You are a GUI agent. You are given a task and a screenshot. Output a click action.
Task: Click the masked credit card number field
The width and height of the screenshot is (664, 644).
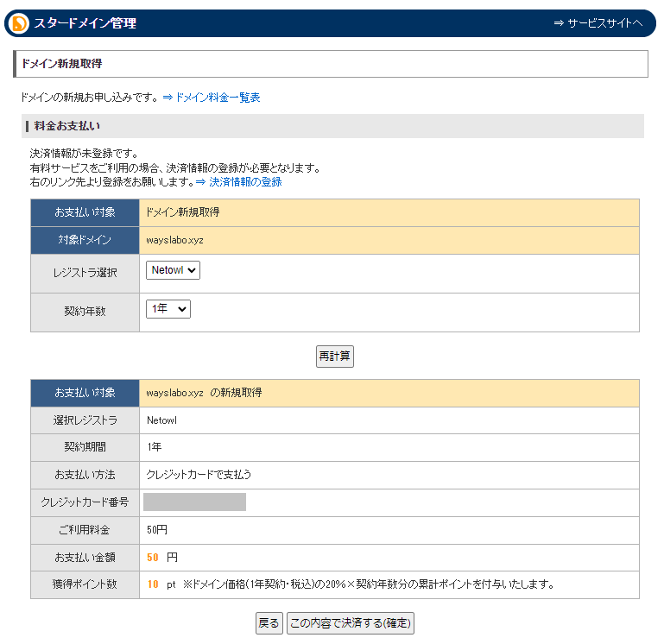click(195, 502)
